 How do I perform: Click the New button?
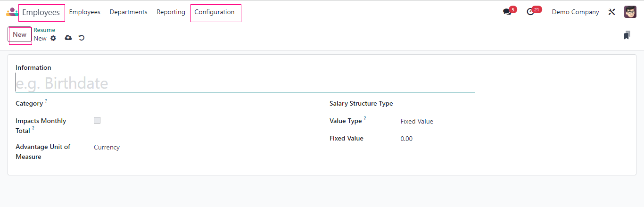(20, 35)
